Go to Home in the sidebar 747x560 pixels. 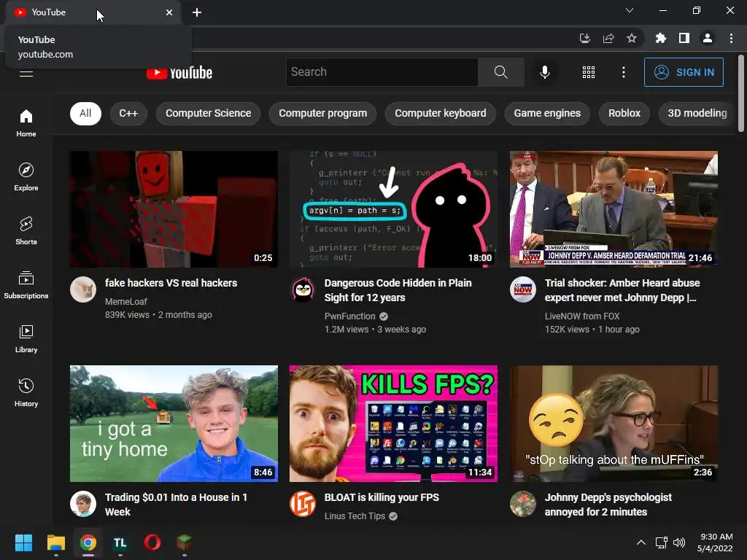click(26, 122)
